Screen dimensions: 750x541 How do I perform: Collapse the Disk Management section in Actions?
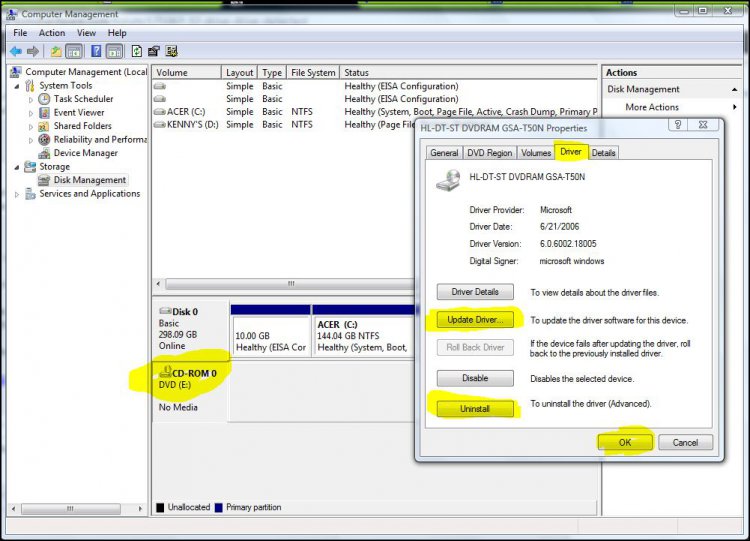pyautogui.click(x=735, y=89)
